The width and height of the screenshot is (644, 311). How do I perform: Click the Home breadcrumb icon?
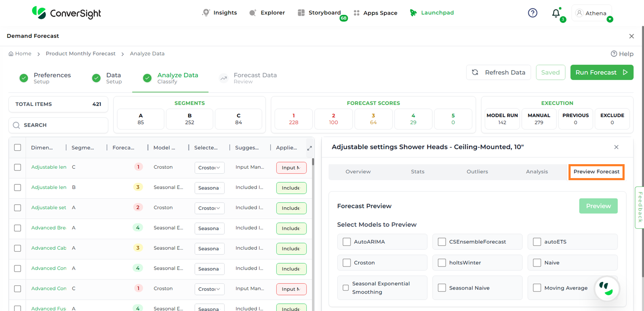11,54
